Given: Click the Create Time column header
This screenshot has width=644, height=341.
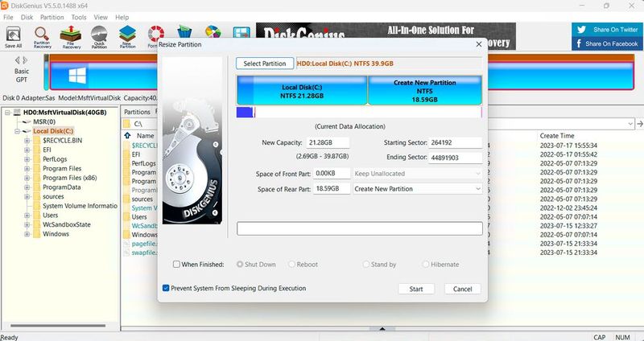Looking at the screenshot, I should [x=557, y=135].
